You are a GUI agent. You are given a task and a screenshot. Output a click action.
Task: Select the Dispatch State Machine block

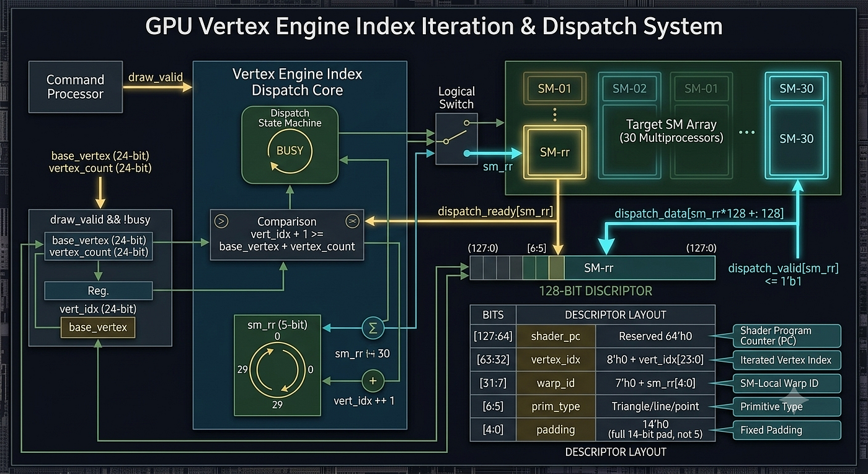point(290,145)
